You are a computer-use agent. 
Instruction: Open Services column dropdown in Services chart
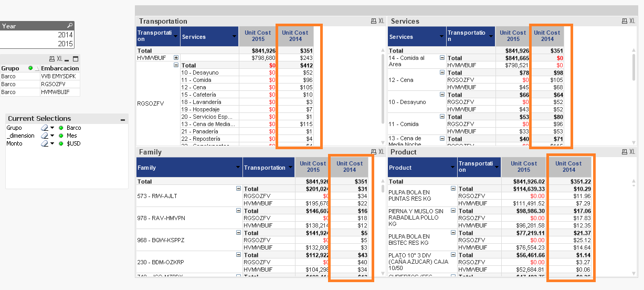click(442, 37)
